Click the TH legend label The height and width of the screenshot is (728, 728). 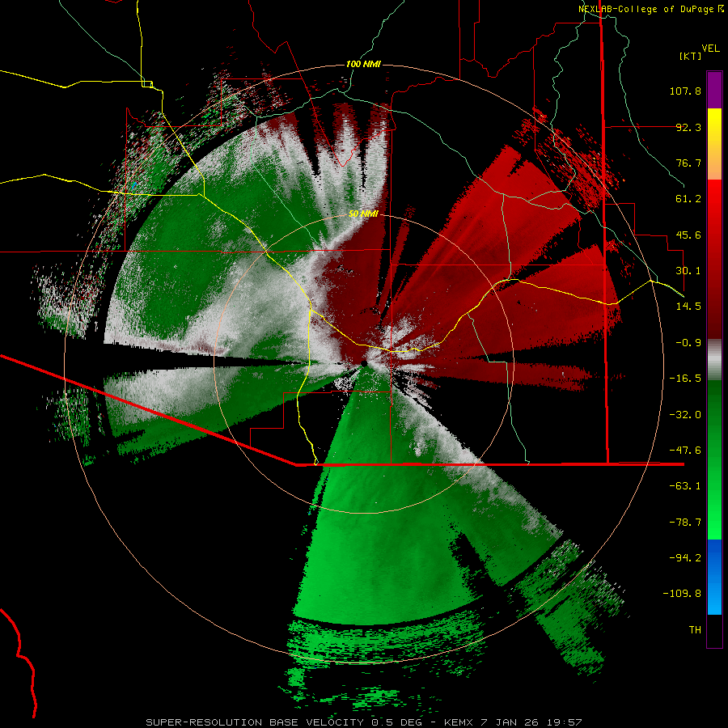coord(695,630)
